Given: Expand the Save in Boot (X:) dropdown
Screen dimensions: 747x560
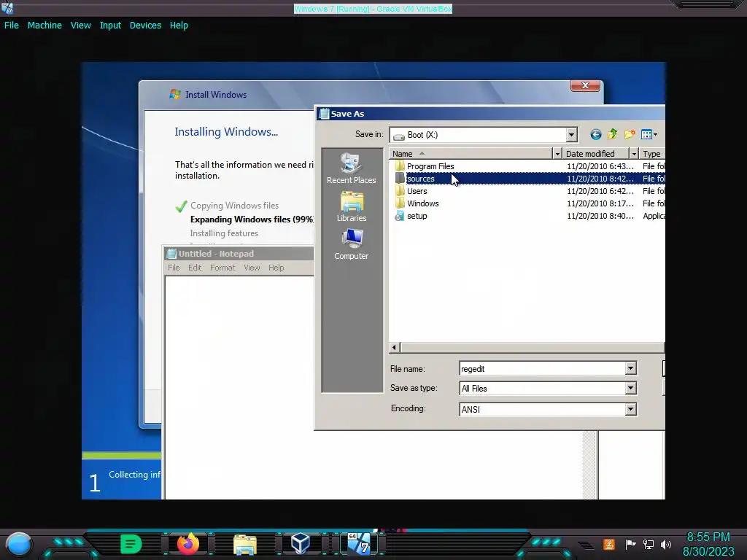Looking at the screenshot, I should 571,135.
